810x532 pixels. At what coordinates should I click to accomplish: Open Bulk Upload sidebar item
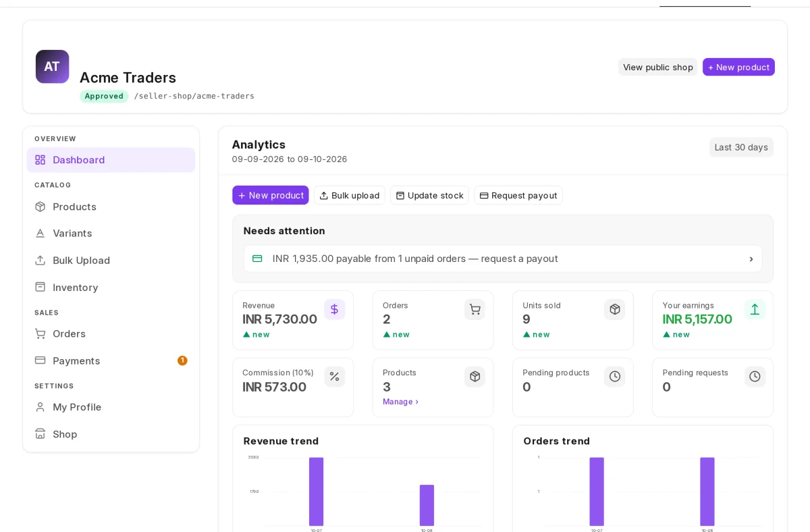[111, 260]
